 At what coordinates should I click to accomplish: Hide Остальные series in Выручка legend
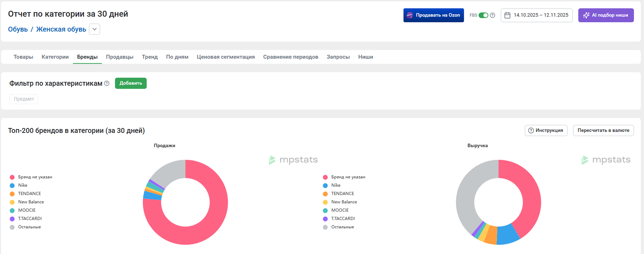342,227
